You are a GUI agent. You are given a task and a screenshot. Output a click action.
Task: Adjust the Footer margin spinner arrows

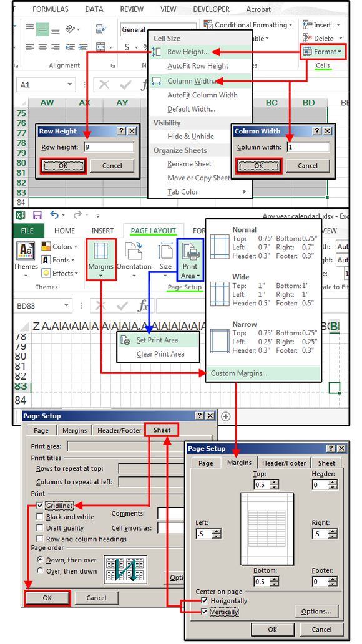(x=333, y=582)
